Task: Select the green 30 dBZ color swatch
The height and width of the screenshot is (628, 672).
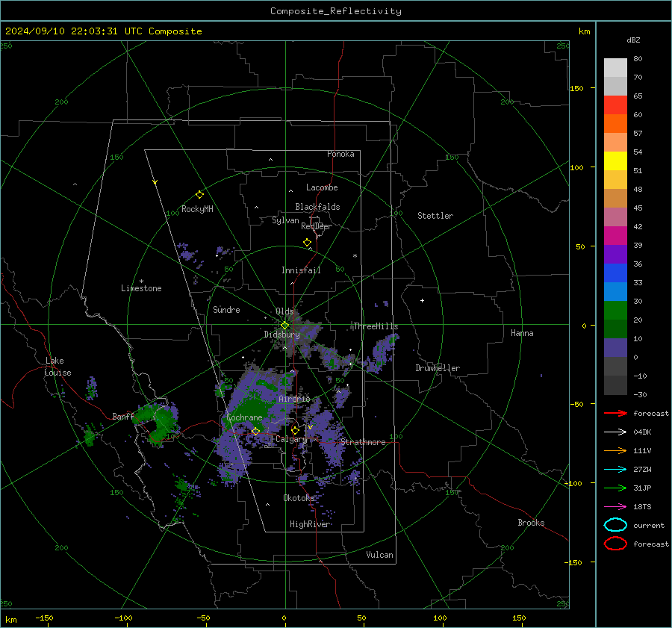Action: 615,311
